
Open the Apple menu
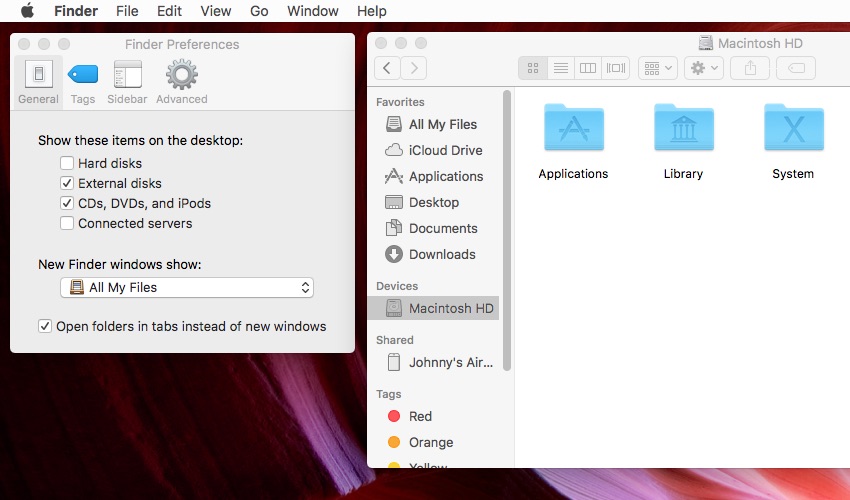27,11
